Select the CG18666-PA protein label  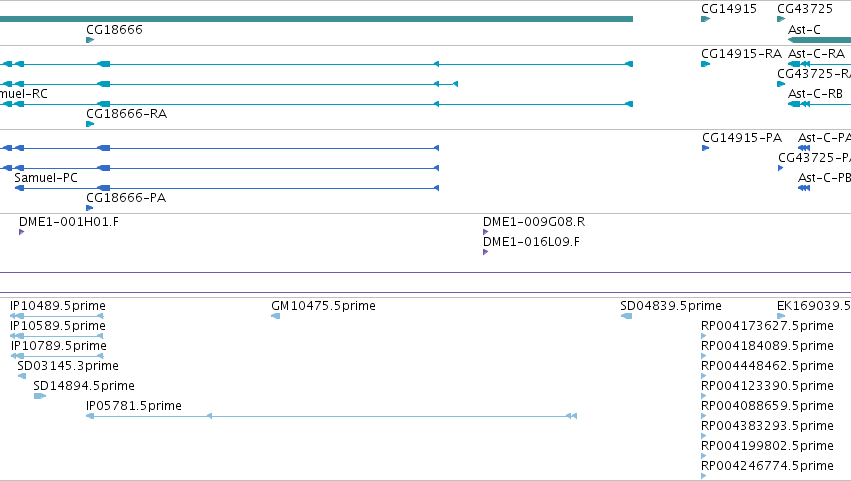(x=126, y=198)
